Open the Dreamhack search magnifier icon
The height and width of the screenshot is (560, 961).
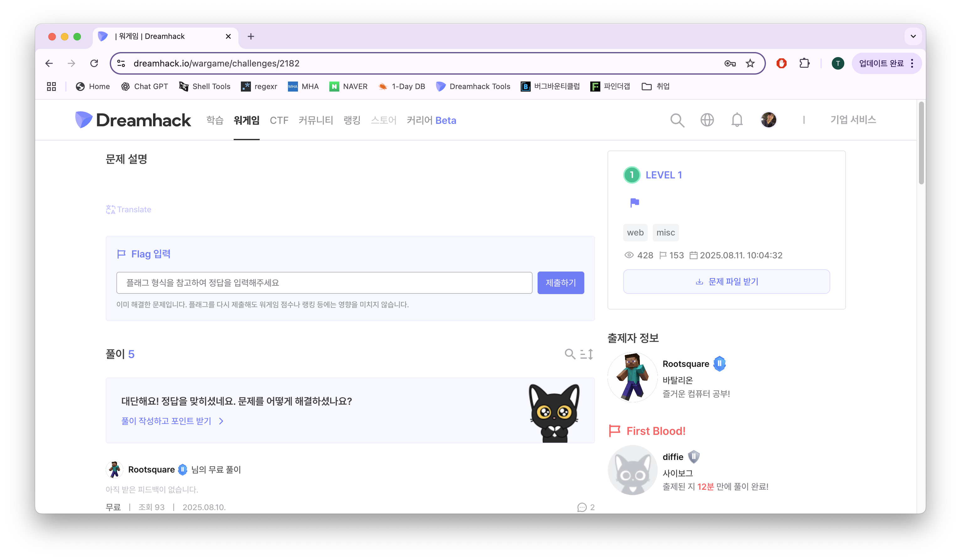pyautogui.click(x=677, y=120)
